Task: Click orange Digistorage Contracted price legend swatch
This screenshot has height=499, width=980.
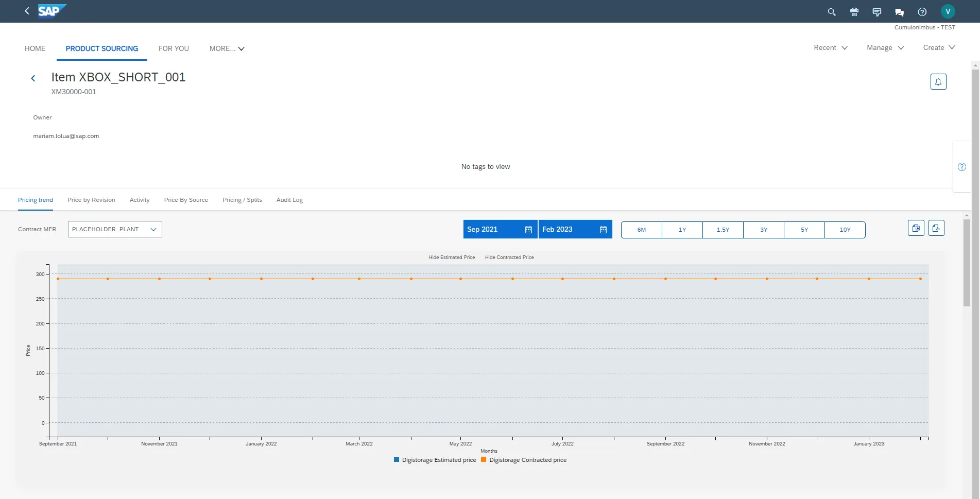Action: pos(484,459)
